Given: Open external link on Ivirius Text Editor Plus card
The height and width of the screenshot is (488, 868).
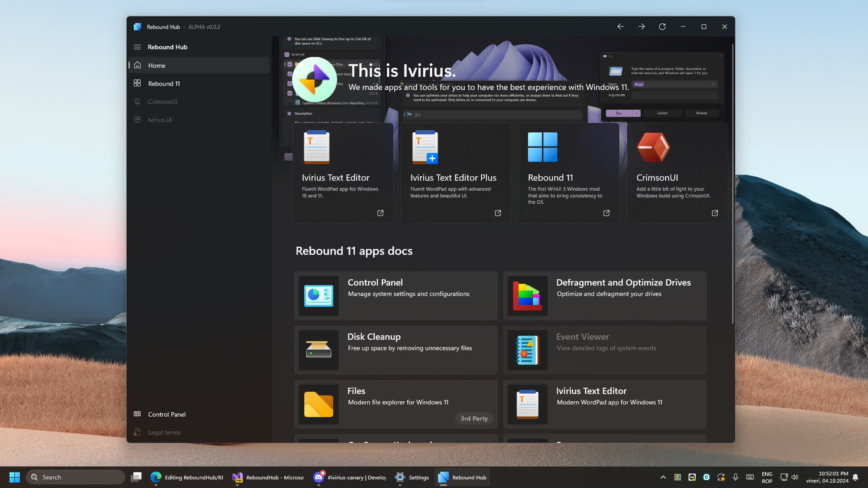Looking at the screenshot, I should click(x=498, y=213).
